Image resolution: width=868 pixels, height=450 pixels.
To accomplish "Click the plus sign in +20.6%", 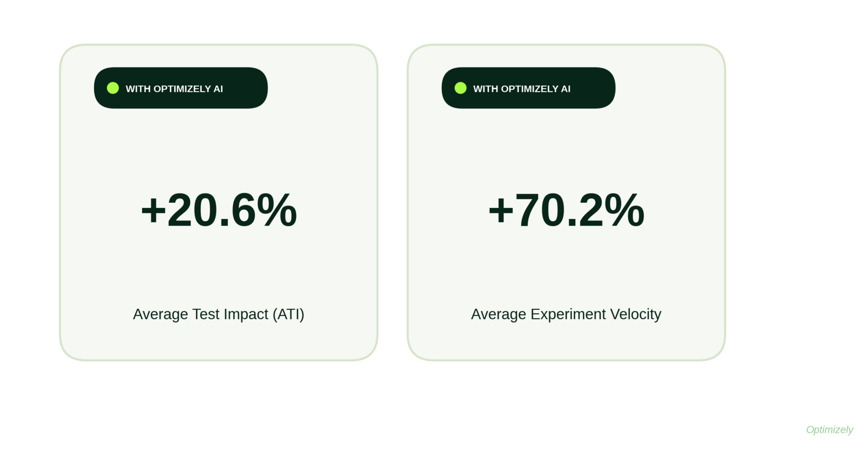I will coord(153,211).
